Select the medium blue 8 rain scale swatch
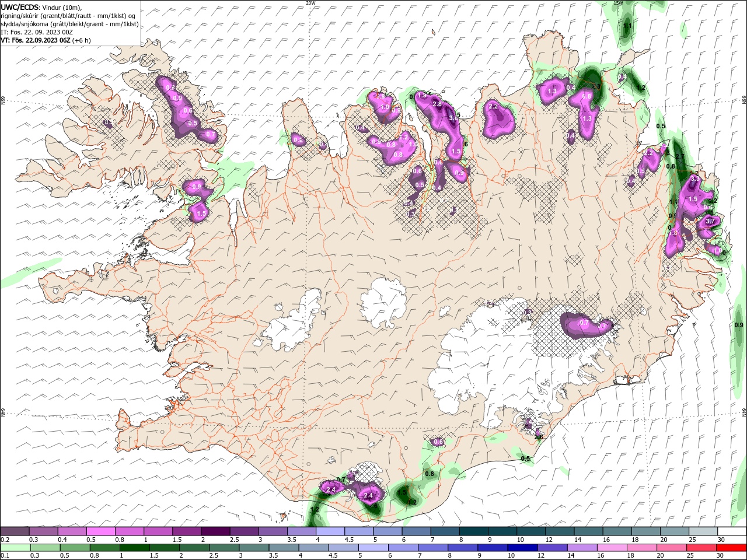This screenshot has height=560, width=747. click(x=463, y=548)
